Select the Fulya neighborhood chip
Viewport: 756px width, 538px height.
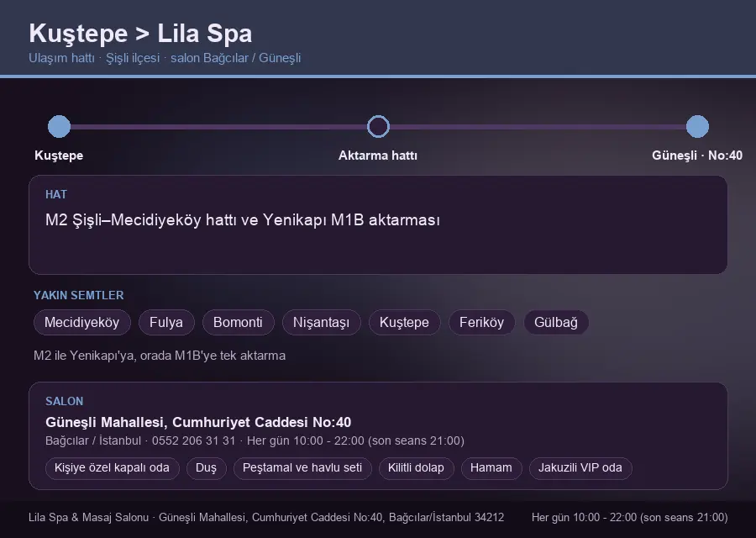tap(166, 322)
